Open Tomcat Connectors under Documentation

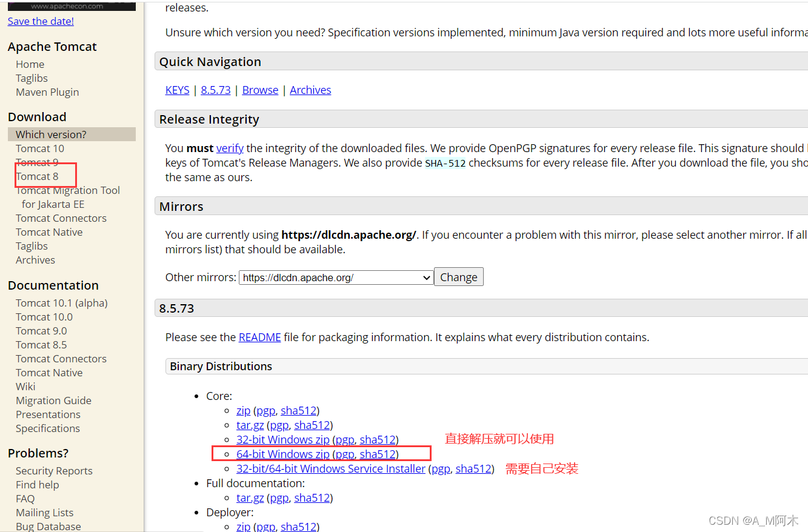tap(61, 359)
